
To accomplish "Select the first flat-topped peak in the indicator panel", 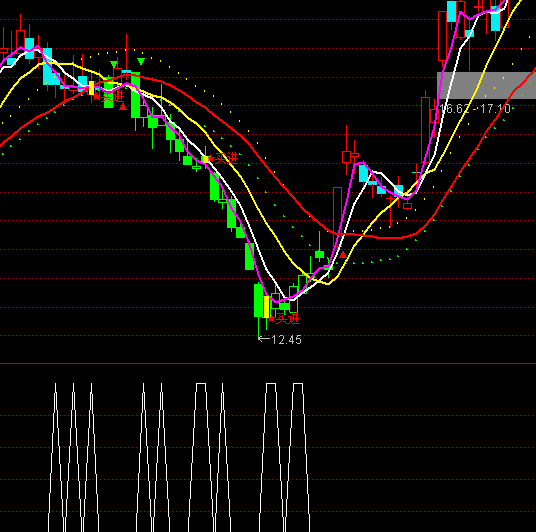I will point(201,384).
